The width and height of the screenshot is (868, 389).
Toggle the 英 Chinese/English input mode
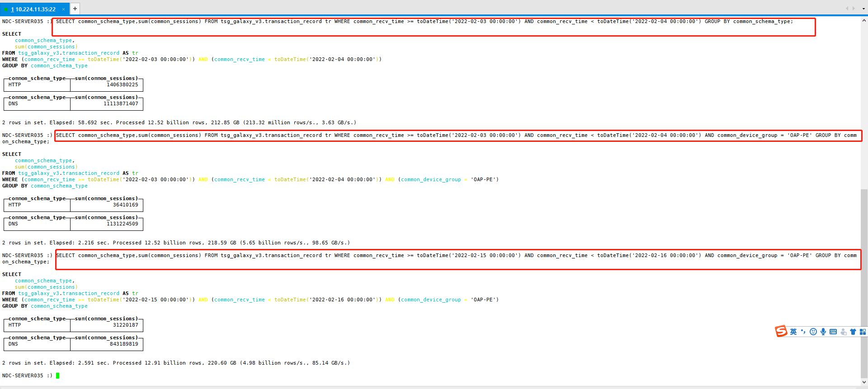point(793,332)
